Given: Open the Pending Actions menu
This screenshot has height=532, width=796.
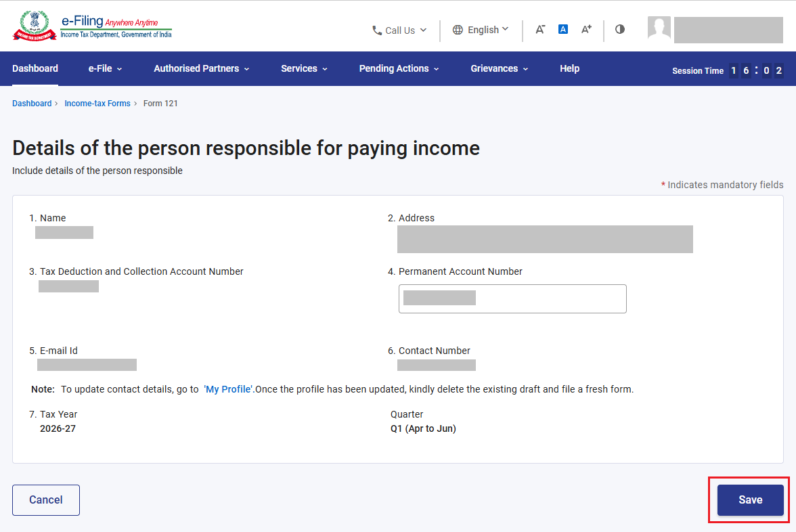Looking at the screenshot, I should click(x=399, y=68).
